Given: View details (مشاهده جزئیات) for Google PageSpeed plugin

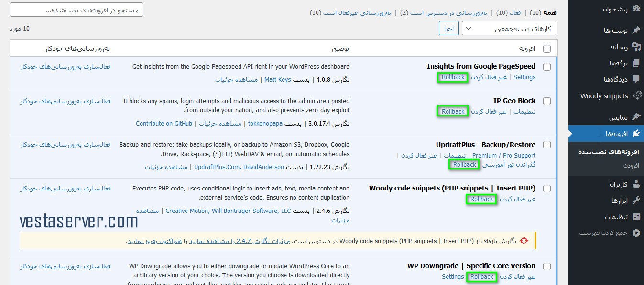Looking at the screenshot, I should 236,80.
